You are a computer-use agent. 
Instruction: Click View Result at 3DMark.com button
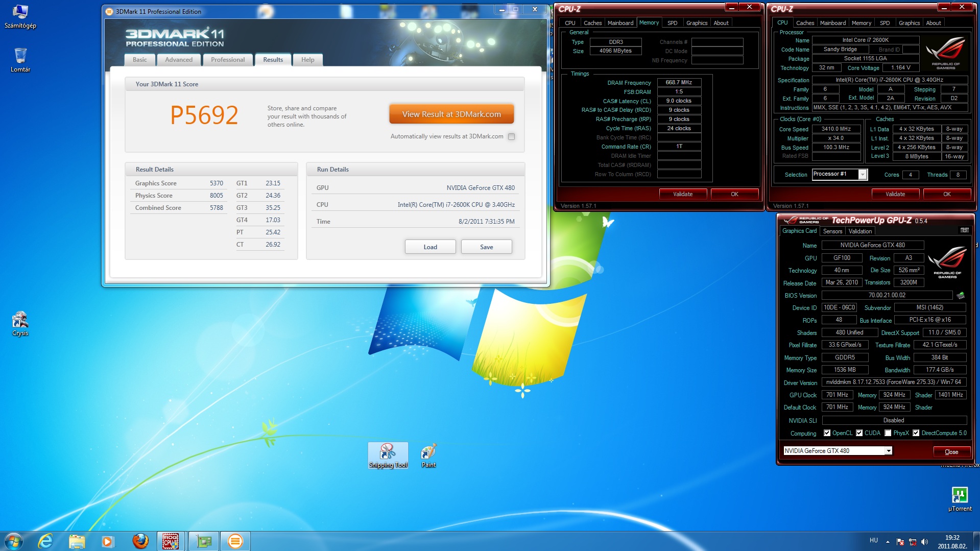[451, 114]
